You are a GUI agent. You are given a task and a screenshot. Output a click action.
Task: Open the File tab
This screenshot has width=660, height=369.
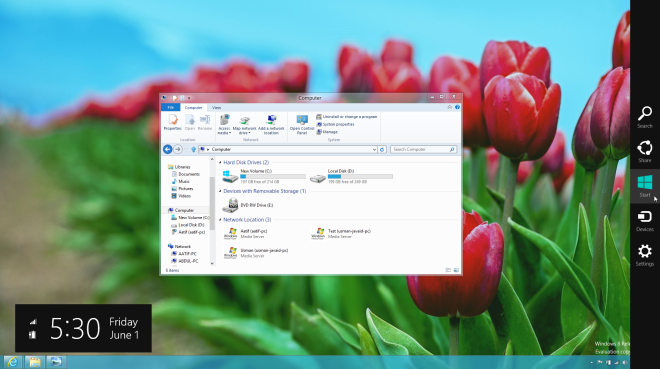[170, 108]
